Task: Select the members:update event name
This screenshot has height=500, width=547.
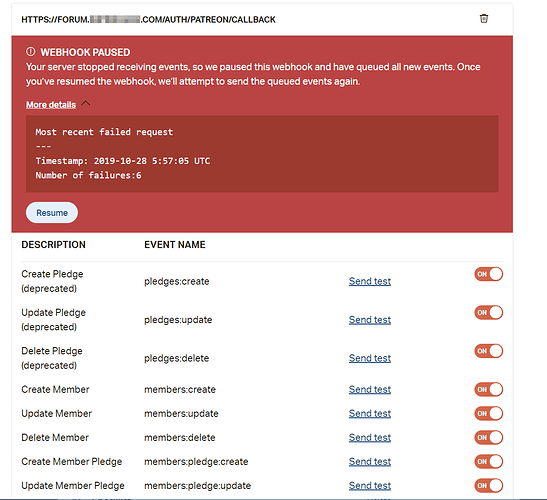Action: tap(181, 413)
